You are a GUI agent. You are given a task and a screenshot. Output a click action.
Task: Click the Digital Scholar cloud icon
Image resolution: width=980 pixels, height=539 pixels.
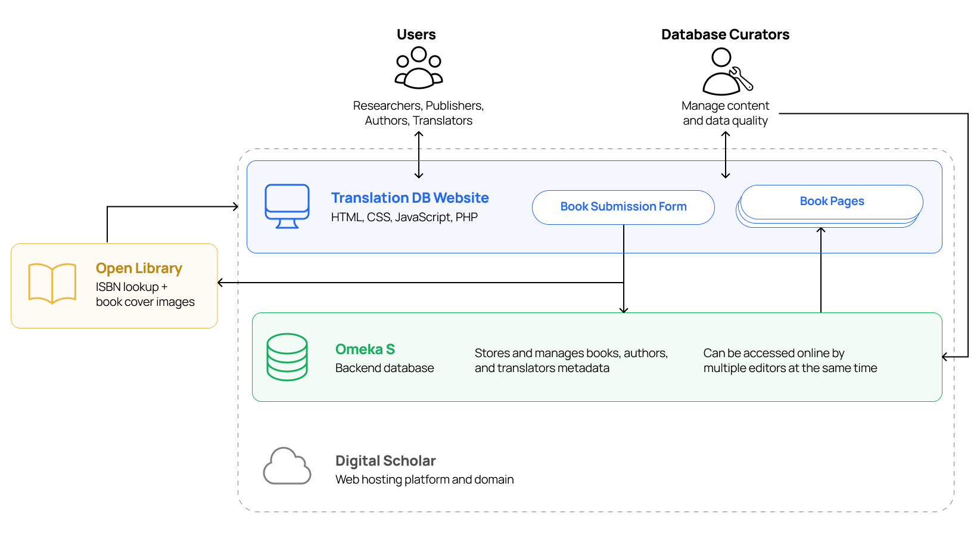click(x=287, y=466)
